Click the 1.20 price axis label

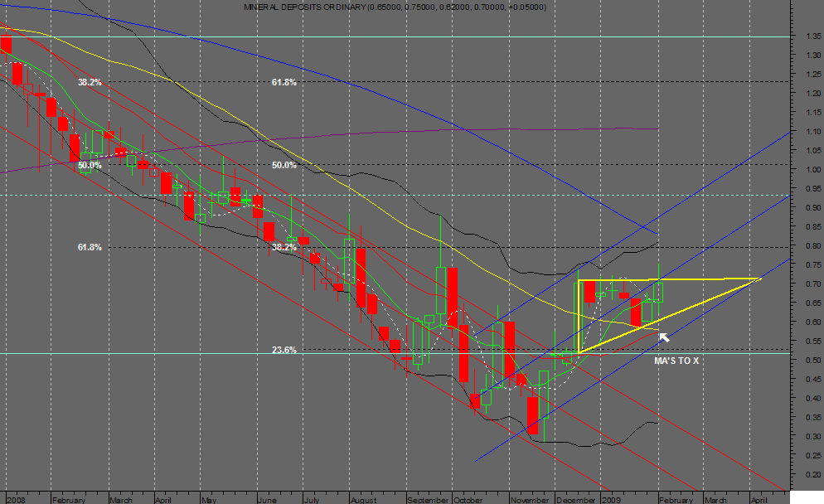coord(813,94)
